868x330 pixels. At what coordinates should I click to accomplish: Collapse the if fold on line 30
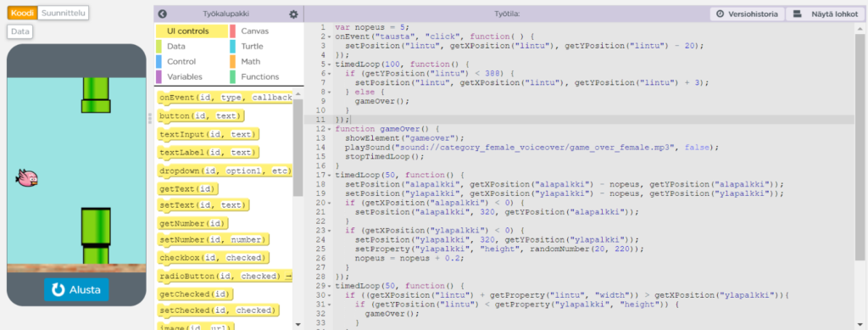coord(330,295)
